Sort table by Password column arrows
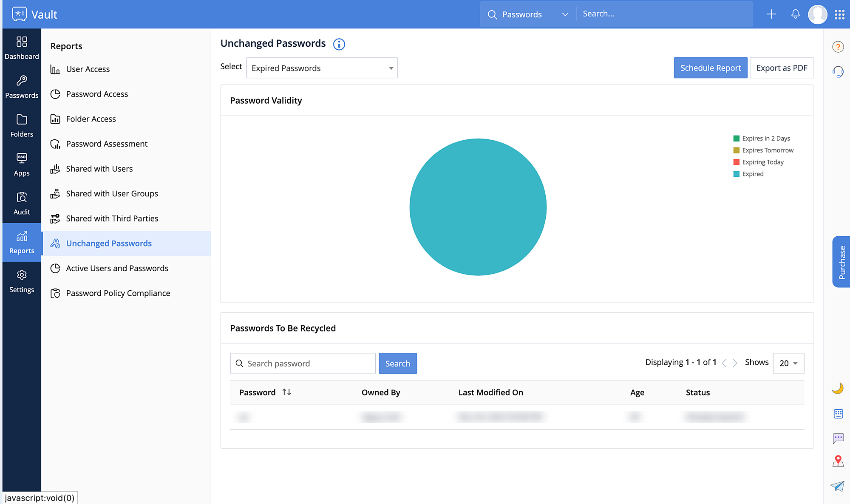The height and width of the screenshot is (504, 850). [x=287, y=392]
